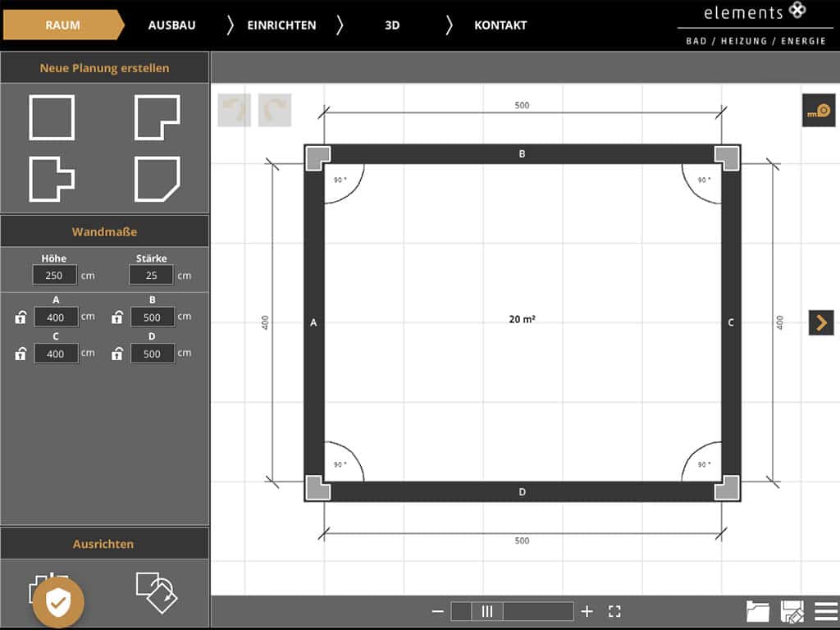The image size is (840, 630).
Task: Click the plus button to zoom in
Action: coord(587,611)
